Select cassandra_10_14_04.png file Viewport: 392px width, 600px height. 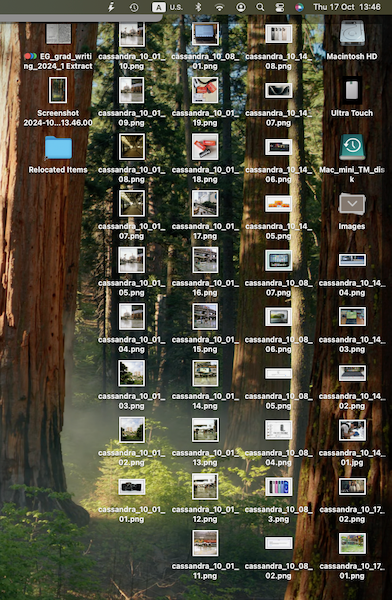(352, 260)
